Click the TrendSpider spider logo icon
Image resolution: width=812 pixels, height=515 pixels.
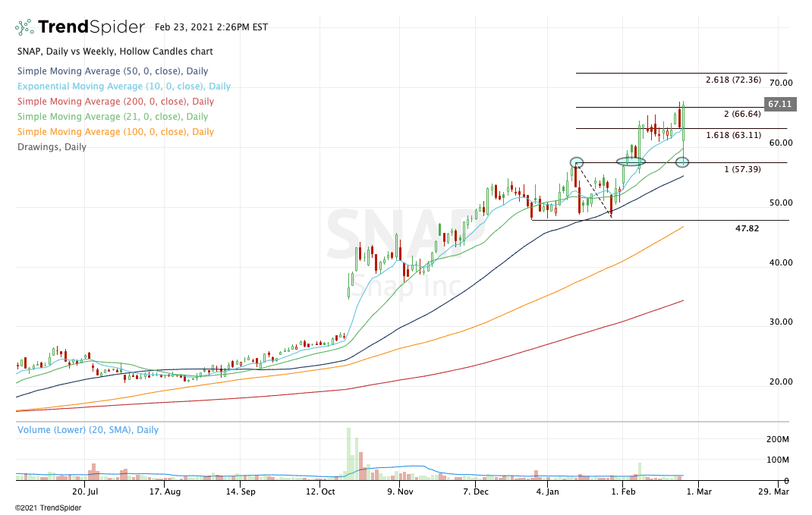coord(24,27)
